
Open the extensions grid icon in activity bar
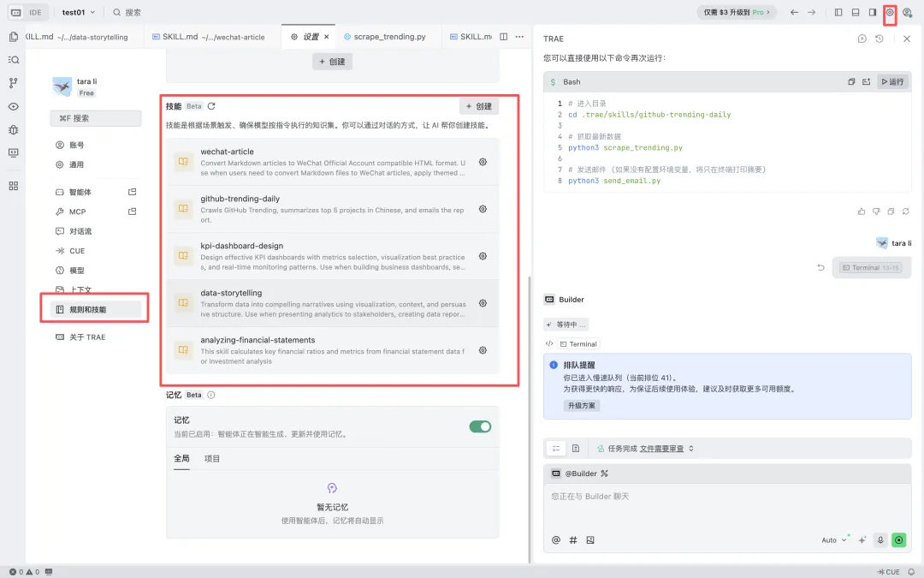(x=13, y=186)
